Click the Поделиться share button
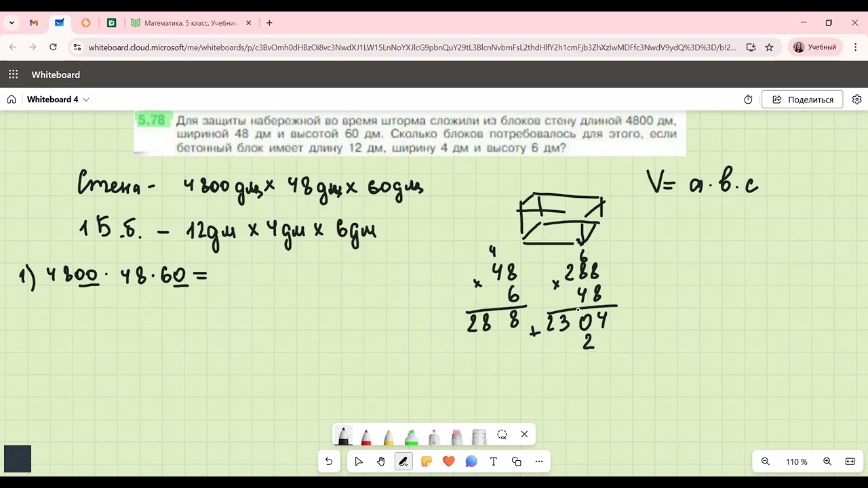 [x=802, y=100]
